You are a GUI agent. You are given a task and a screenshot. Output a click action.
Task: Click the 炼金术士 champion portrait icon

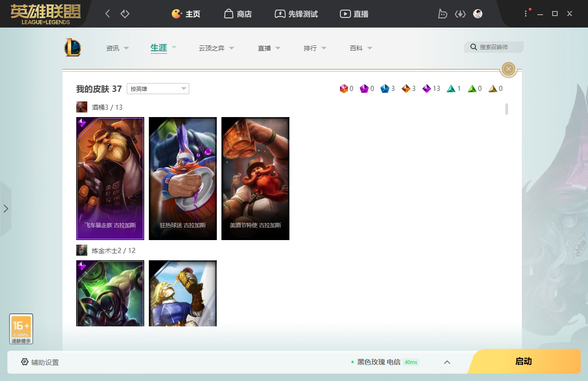[x=82, y=250]
